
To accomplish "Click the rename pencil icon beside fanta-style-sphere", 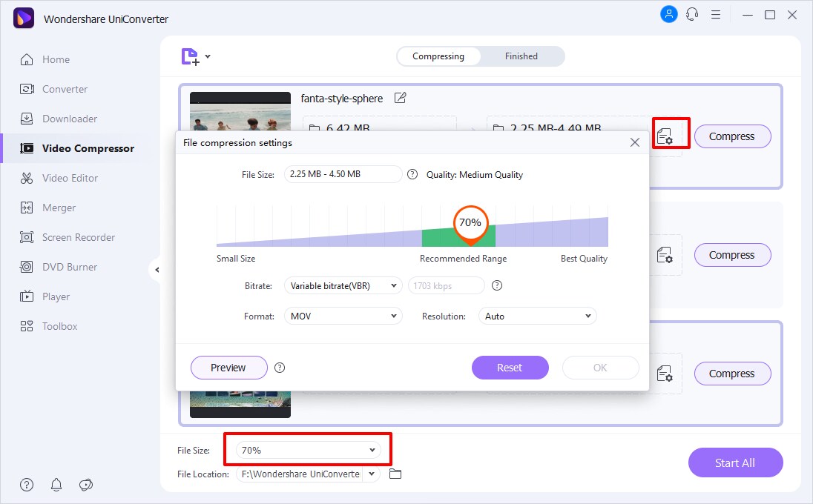I will click(x=401, y=98).
